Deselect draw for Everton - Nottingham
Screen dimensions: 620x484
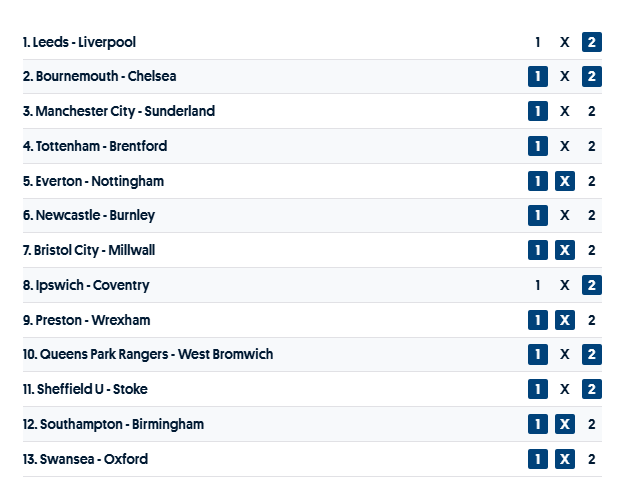coord(565,181)
